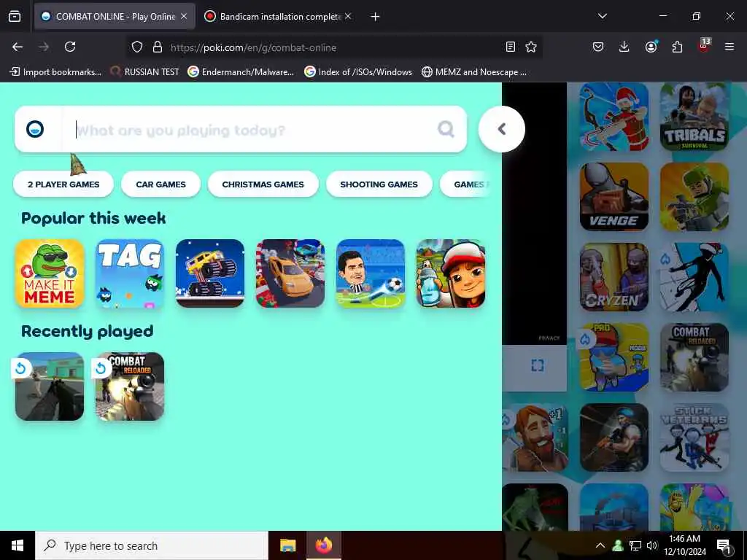Click the volume speaker tray icon

pos(652,545)
